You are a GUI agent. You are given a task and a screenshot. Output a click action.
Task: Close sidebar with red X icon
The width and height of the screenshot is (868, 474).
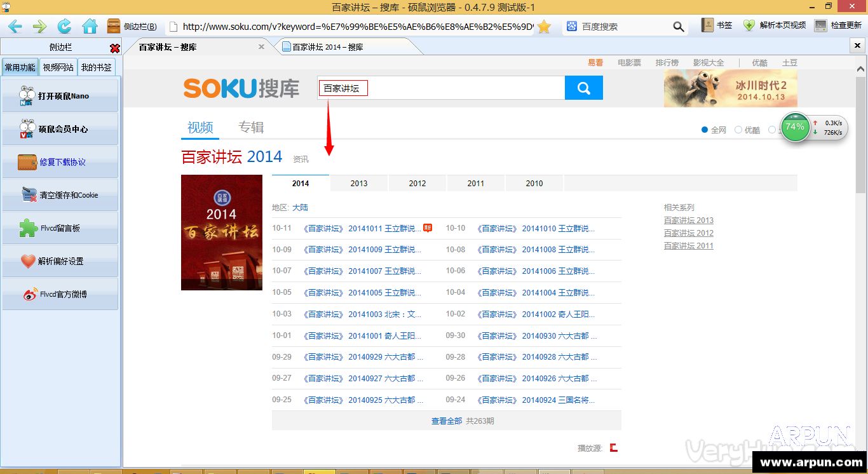tap(114, 48)
